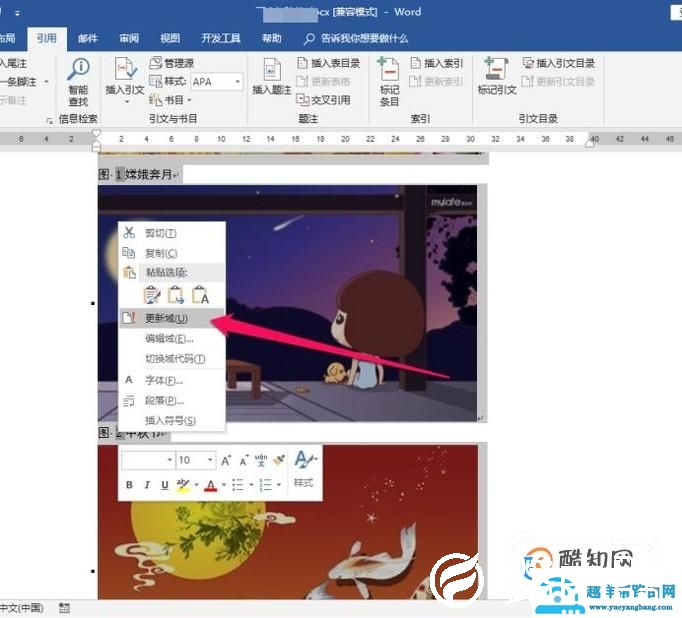The height and width of the screenshot is (618, 682).
Task: Apply yellow text highlight color
Action: 183,484
